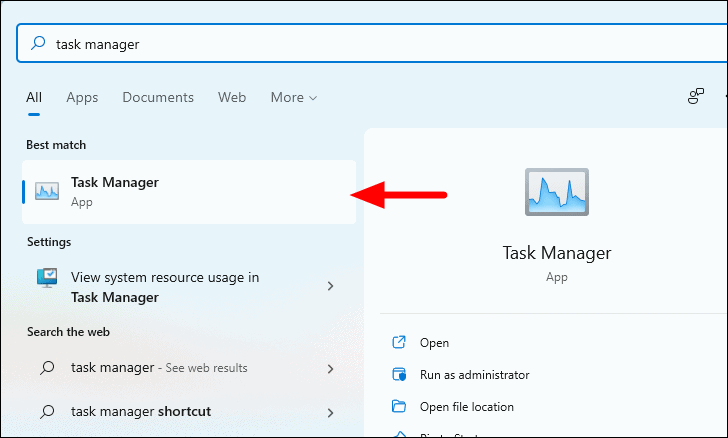Select the All tab
728x438 pixels.
point(34,98)
